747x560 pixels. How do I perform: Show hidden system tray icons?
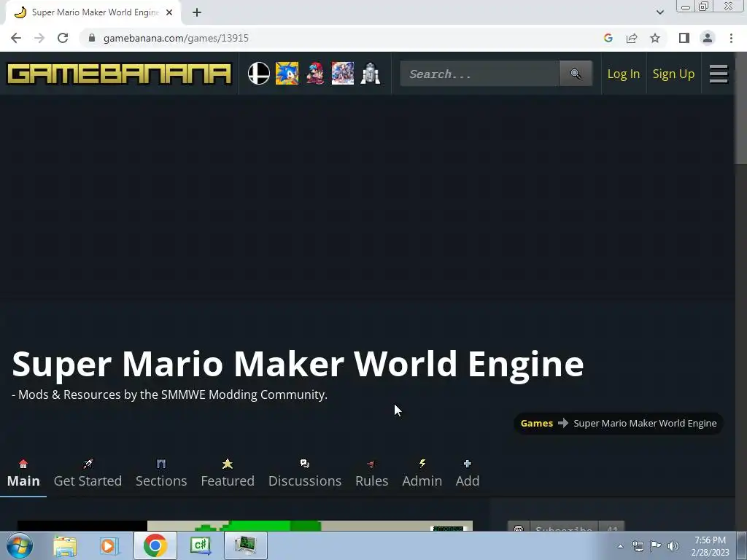[620, 546]
